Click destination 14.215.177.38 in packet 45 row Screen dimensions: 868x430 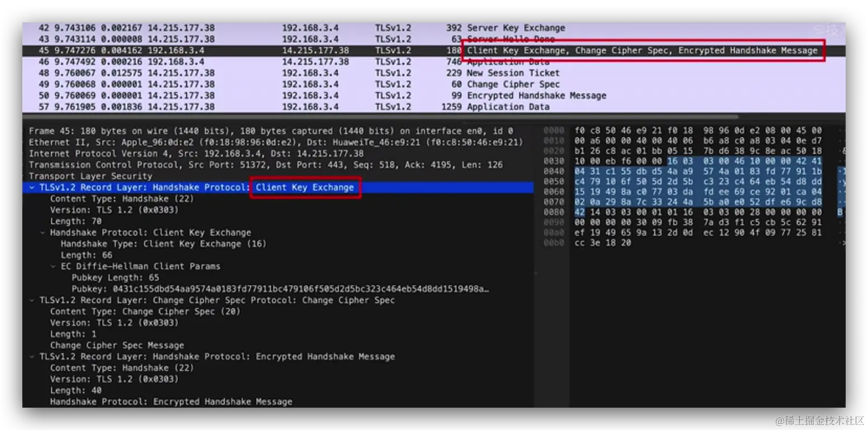315,50
